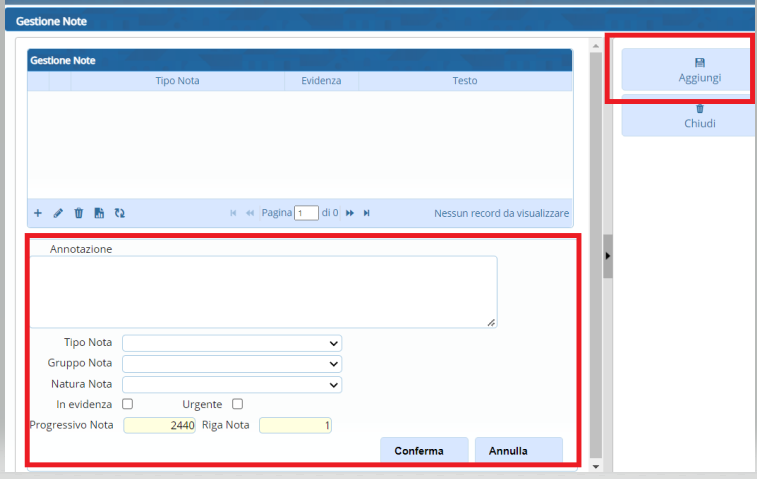This screenshot has height=479, width=757.
Task: Sort by Tipo Nota column header
Action: (177, 81)
